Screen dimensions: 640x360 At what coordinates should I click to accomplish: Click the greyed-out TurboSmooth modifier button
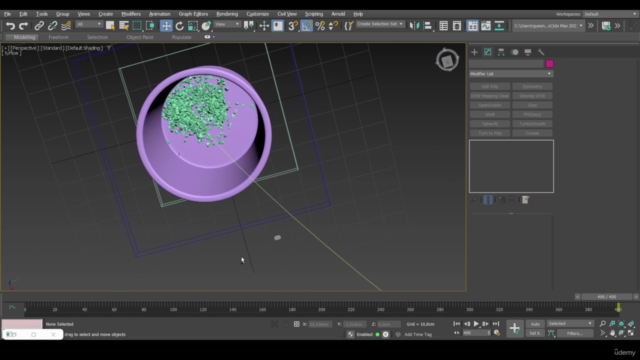tap(532, 124)
